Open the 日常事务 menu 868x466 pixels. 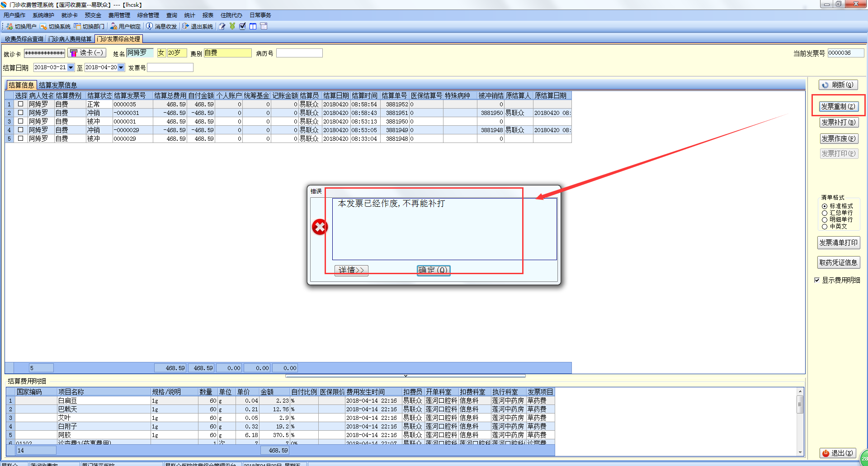click(x=260, y=15)
